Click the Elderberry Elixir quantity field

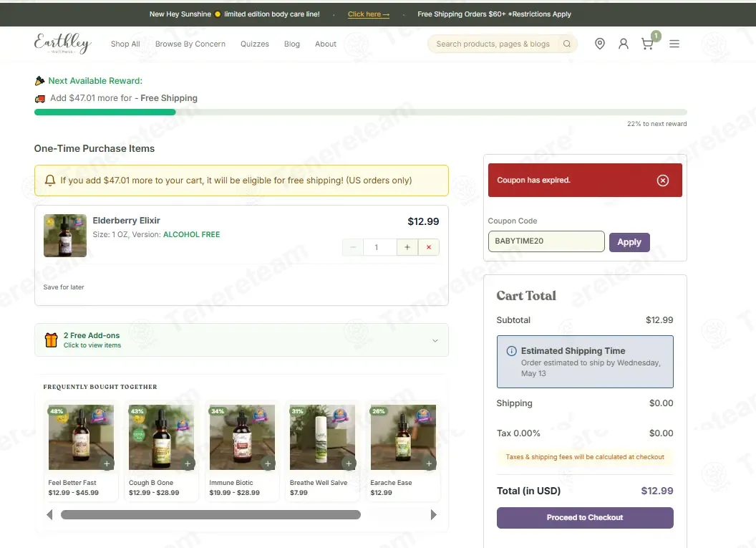click(x=380, y=247)
